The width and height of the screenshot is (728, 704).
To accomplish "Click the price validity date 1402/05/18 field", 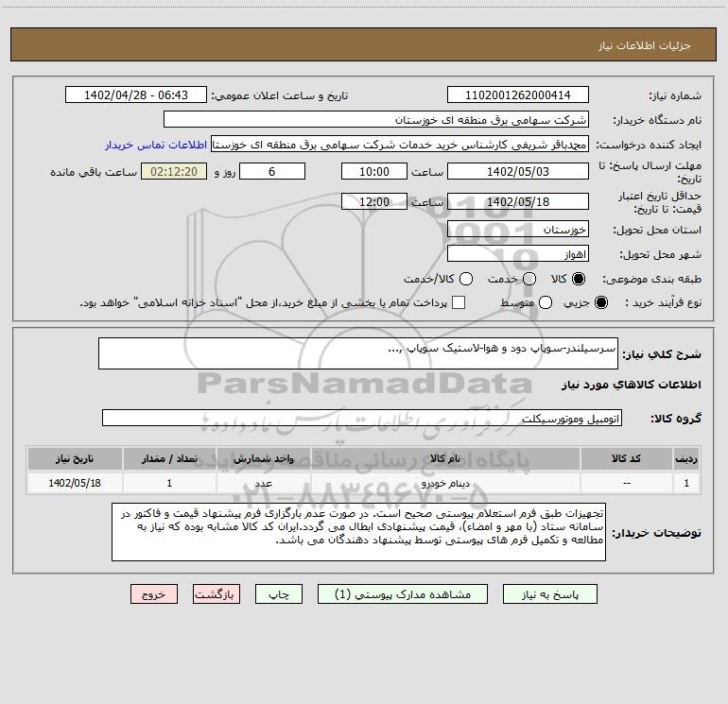I will [518, 201].
